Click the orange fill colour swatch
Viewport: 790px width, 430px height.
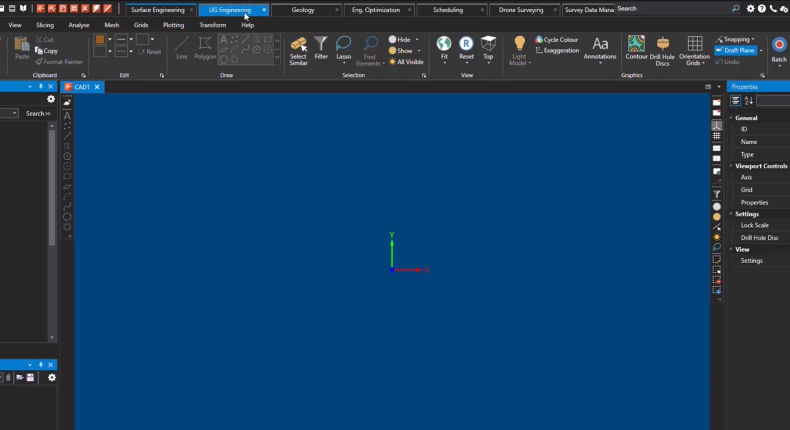tap(100, 39)
